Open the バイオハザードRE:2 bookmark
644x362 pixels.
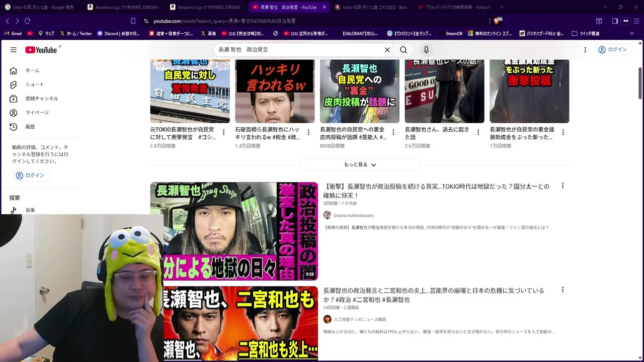[541, 34]
